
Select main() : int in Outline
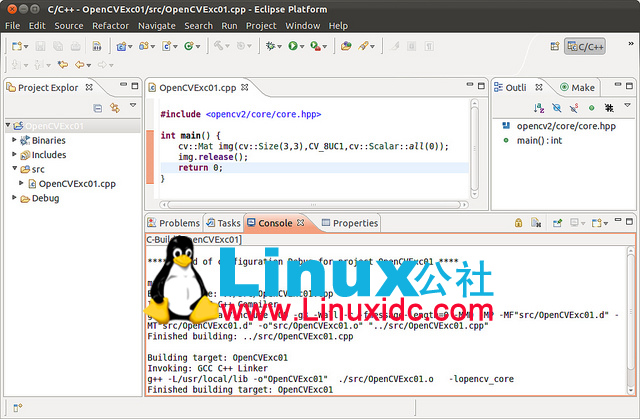pyautogui.click(x=539, y=140)
